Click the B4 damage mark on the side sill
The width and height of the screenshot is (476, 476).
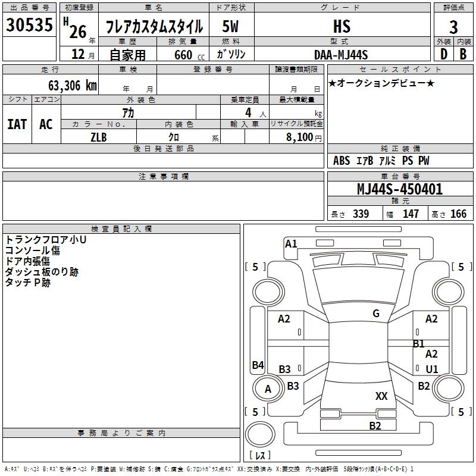tap(258, 365)
